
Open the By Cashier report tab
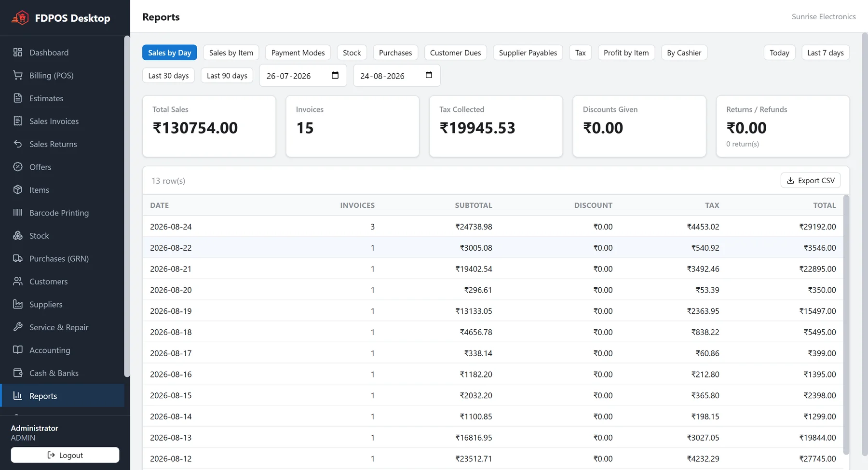(x=684, y=53)
